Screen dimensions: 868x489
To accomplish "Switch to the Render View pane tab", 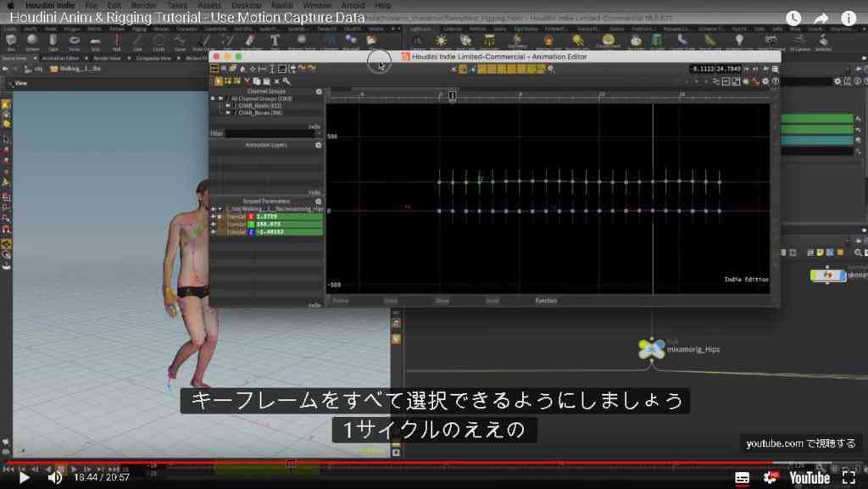I will pos(107,58).
